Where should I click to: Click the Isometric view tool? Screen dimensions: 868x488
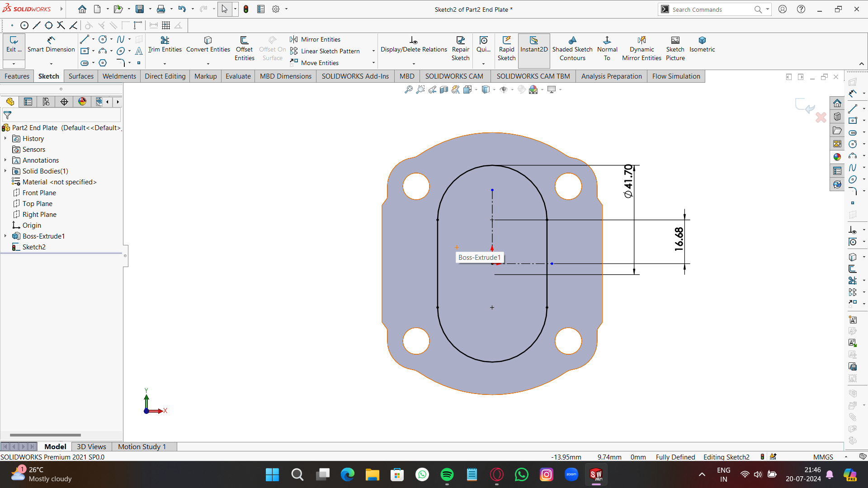point(702,44)
